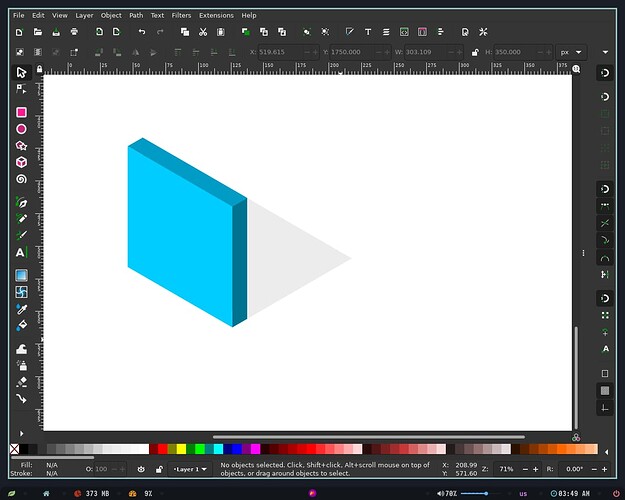Screen dimensions: 625x500
Task: Toggle current layer visibility eye
Action: (141, 469)
